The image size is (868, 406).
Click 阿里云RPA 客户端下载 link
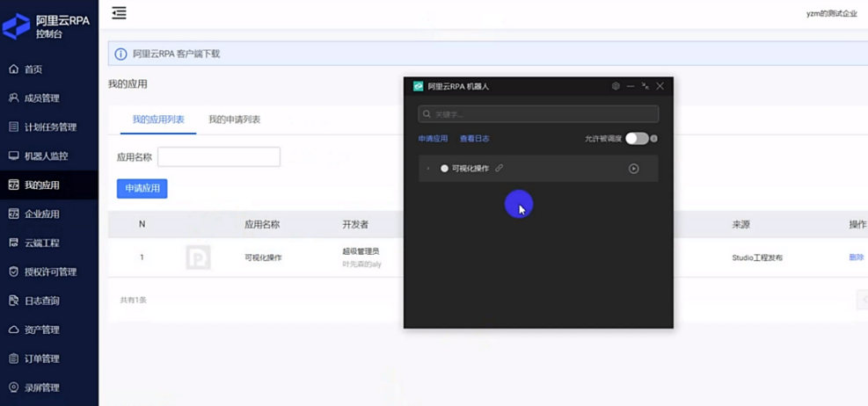177,54
